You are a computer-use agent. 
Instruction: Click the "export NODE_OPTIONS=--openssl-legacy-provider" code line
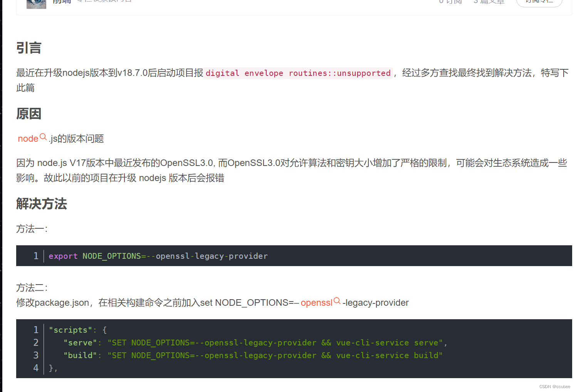158,256
